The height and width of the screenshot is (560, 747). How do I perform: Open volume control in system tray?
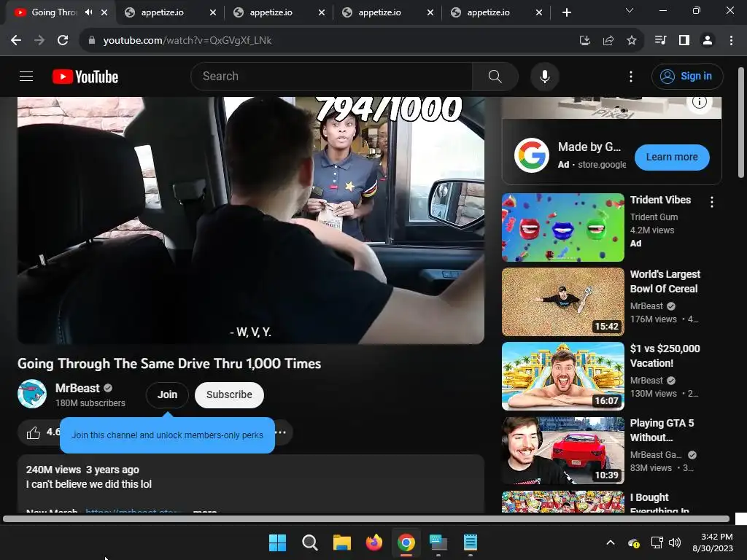click(x=675, y=542)
